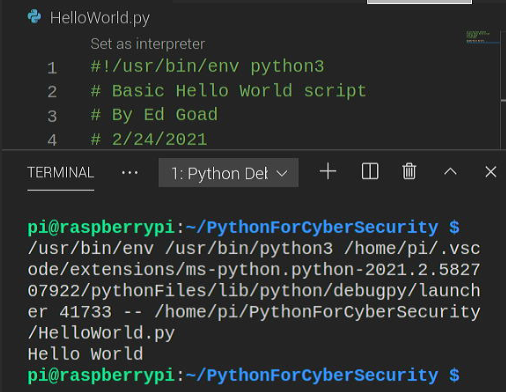The image size is (506, 392).
Task: Click '/usr/bin/env /usr/bin/python3' command text in terminal
Action: click(x=180, y=249)
